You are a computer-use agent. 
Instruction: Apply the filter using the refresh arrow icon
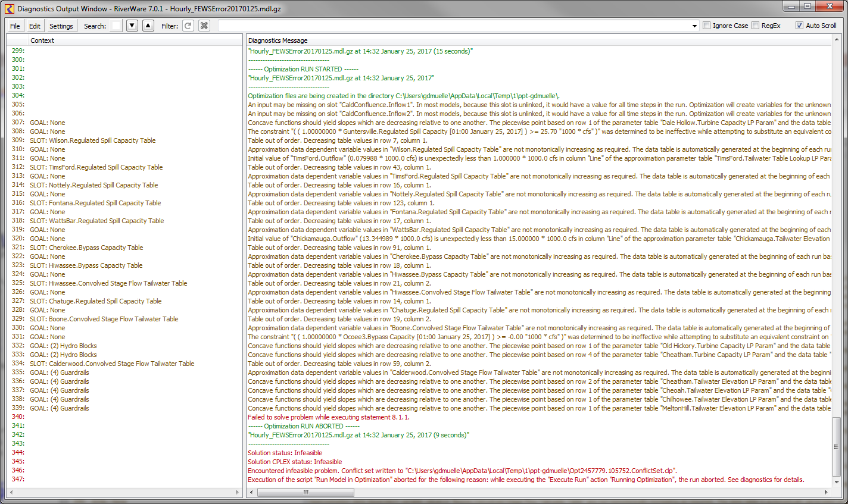point(188,26)
